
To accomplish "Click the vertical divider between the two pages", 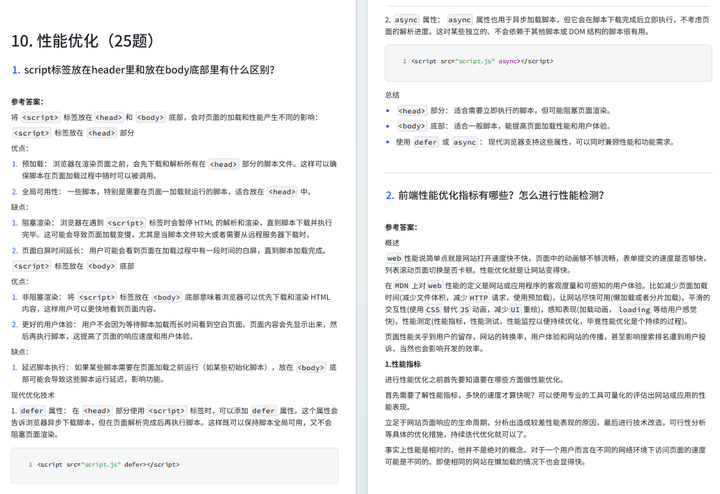I will tap(361, 247).
